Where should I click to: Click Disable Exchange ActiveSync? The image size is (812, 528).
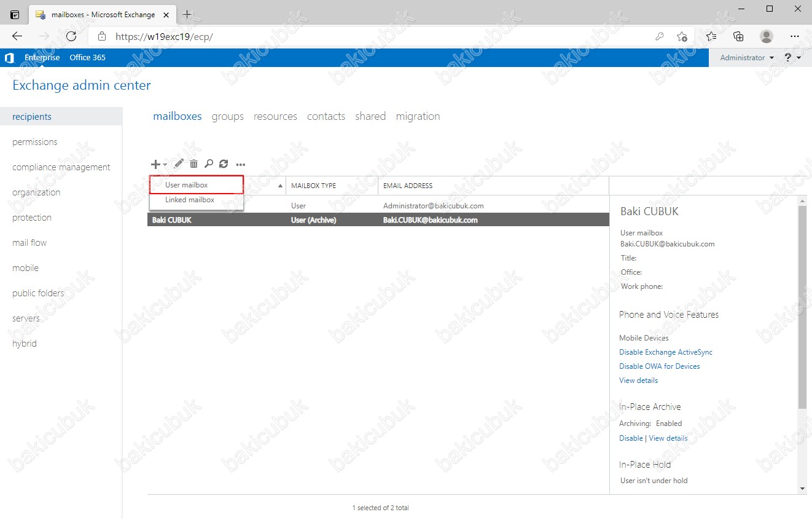(666, 352)
